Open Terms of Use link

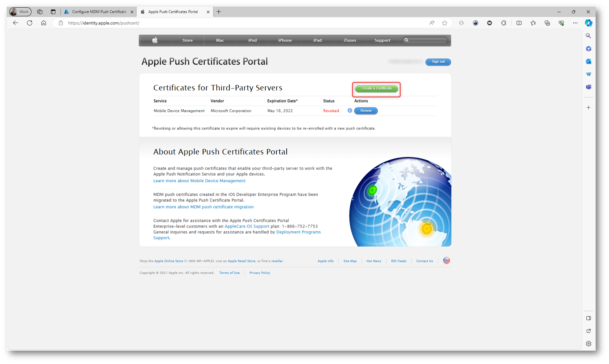coord(229,273)
